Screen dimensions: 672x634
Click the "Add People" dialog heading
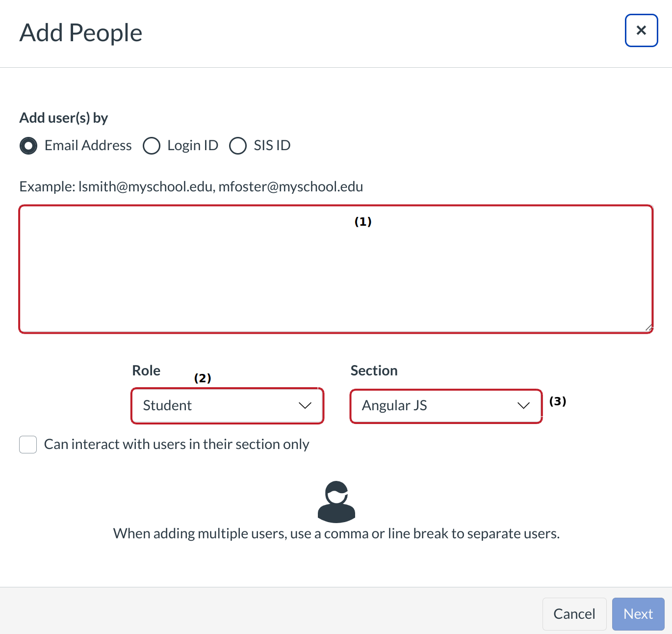coord(81,33)
